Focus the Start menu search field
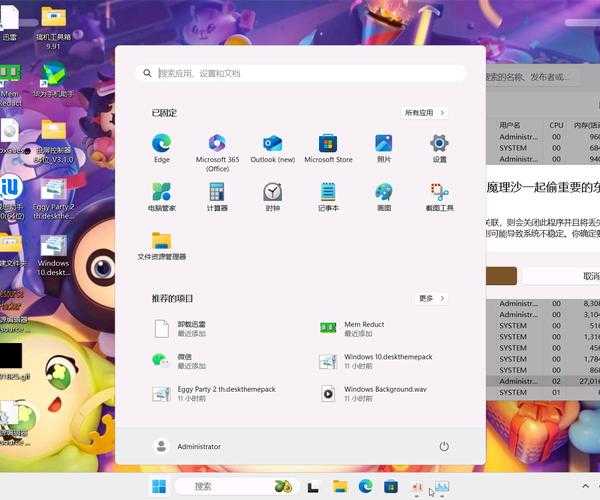The image size is (600, 500). coord(301,73)
